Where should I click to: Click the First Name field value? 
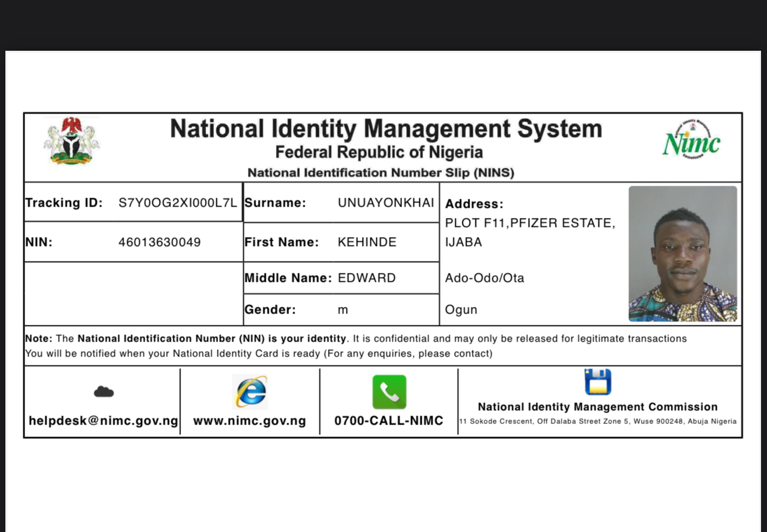[367, 242]
